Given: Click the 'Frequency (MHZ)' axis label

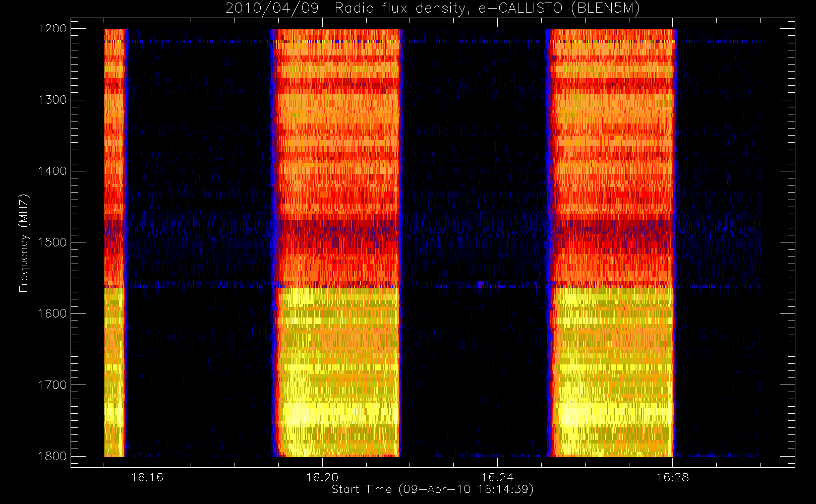Looking at the screenshot, I should (x=23, y=243).
